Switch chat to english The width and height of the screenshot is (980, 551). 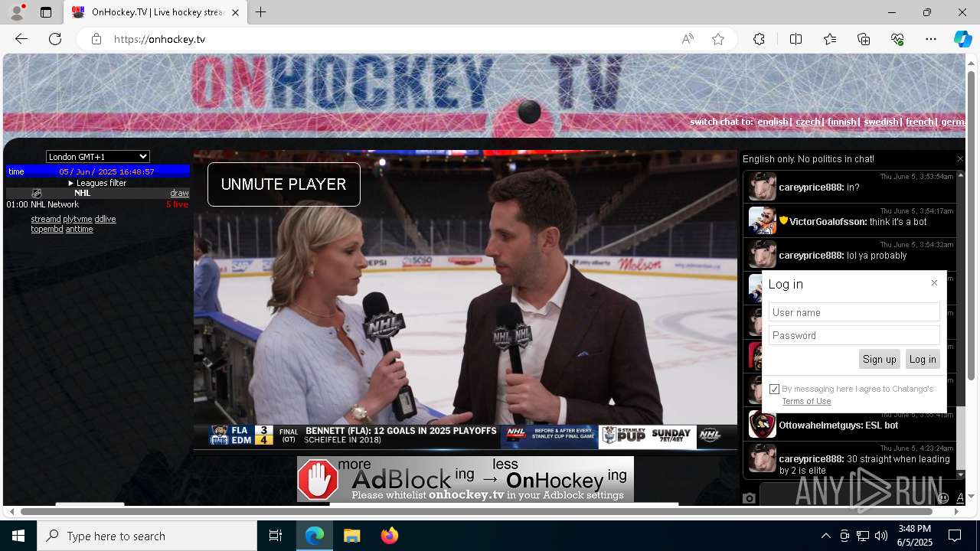pos(773,122)
